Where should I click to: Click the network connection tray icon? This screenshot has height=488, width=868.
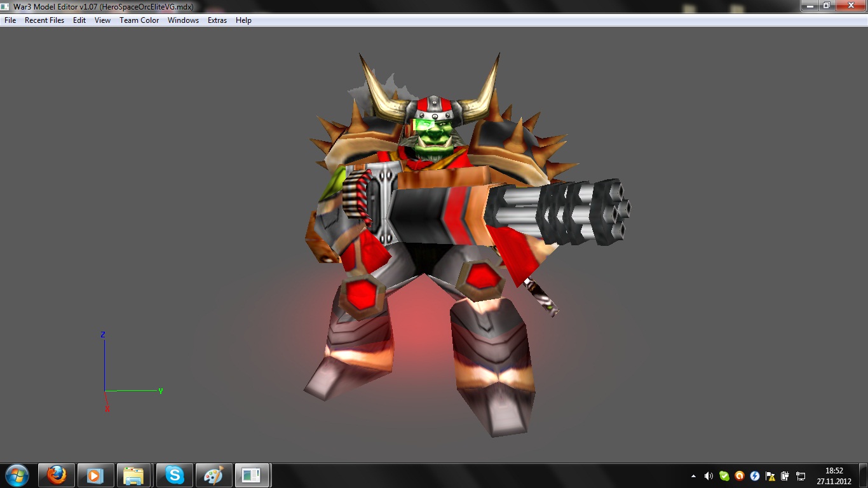tap(801, 475)
